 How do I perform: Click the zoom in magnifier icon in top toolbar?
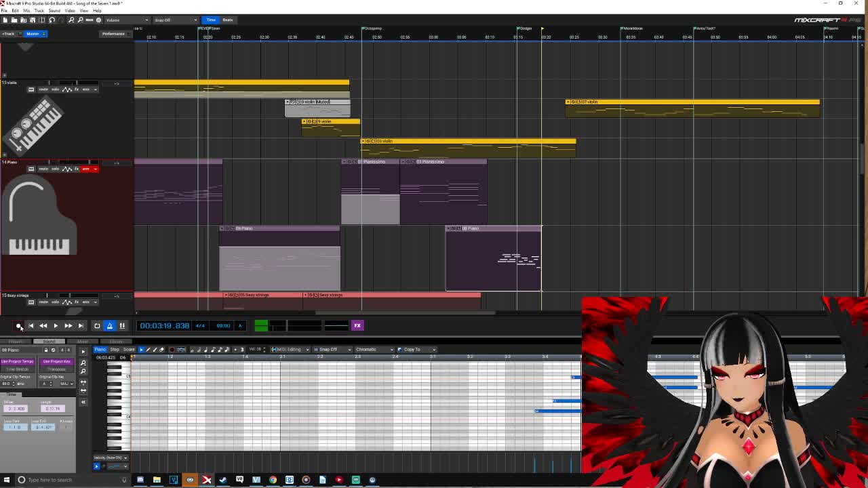71,20
